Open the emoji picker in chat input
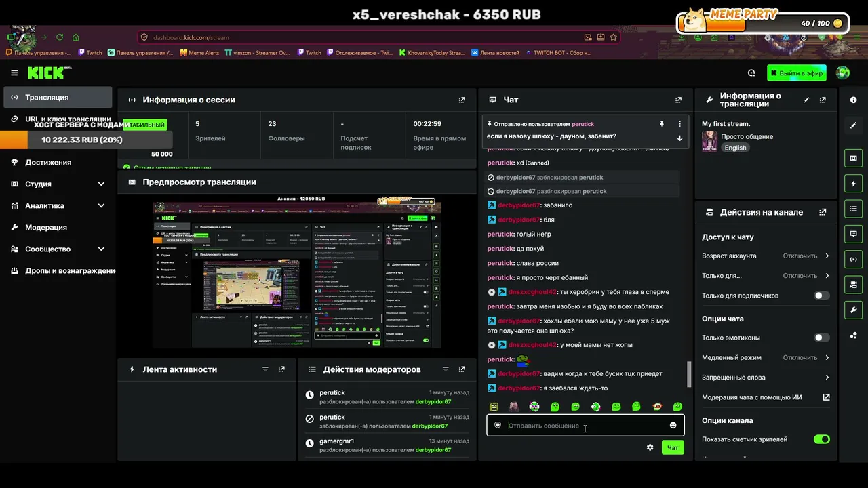 coord(673,425)
